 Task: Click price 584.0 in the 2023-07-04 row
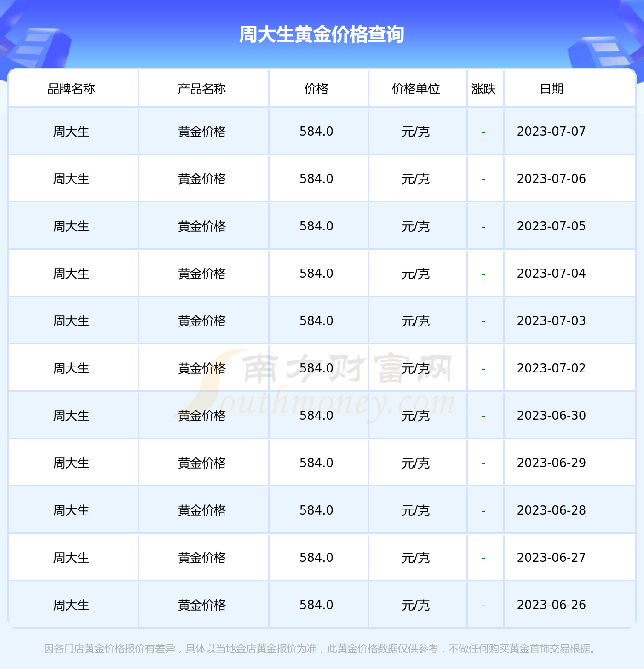click(x=316, y=274)
